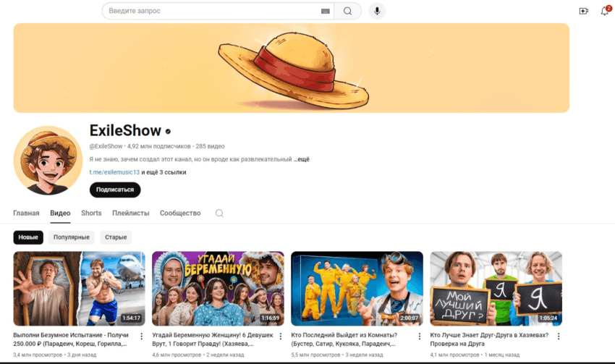615x364 pixels.
Task: Select the Видео tab
Action: point(60,213)
